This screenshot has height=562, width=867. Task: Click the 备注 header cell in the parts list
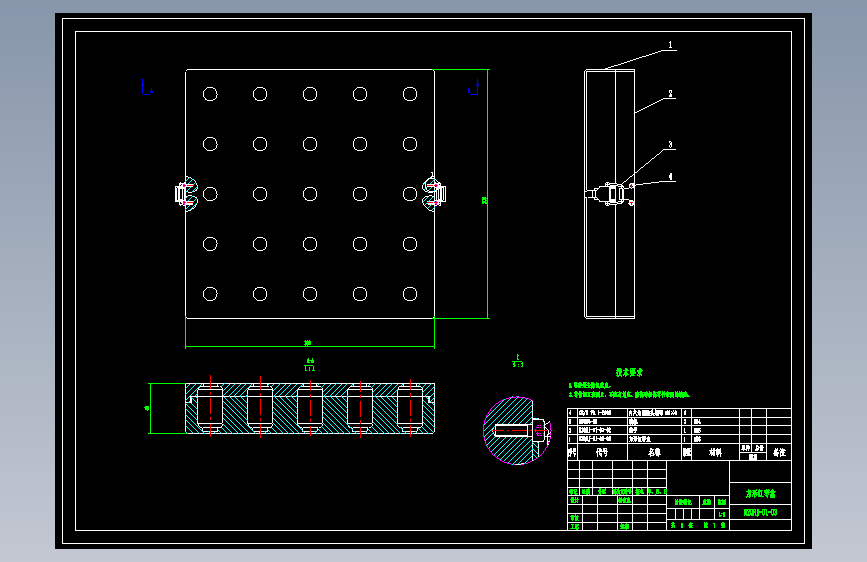[x=779, y=452]
